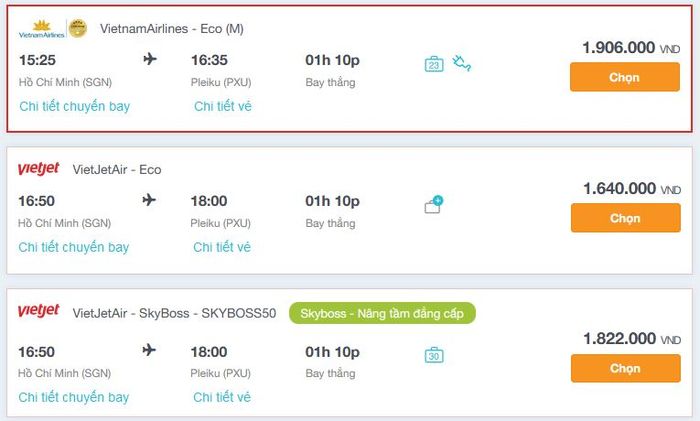
Task: Click the gold award badge beside Vietnam Airlines
Action: (x=78, y=29)
